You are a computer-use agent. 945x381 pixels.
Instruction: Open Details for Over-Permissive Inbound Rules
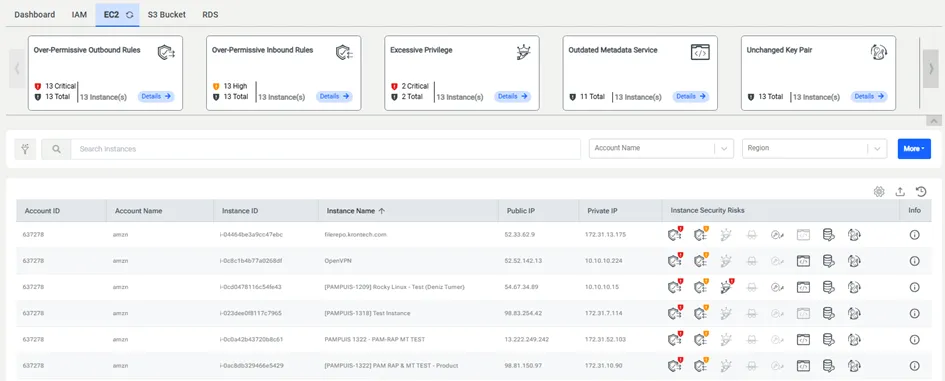coord(334,96)
